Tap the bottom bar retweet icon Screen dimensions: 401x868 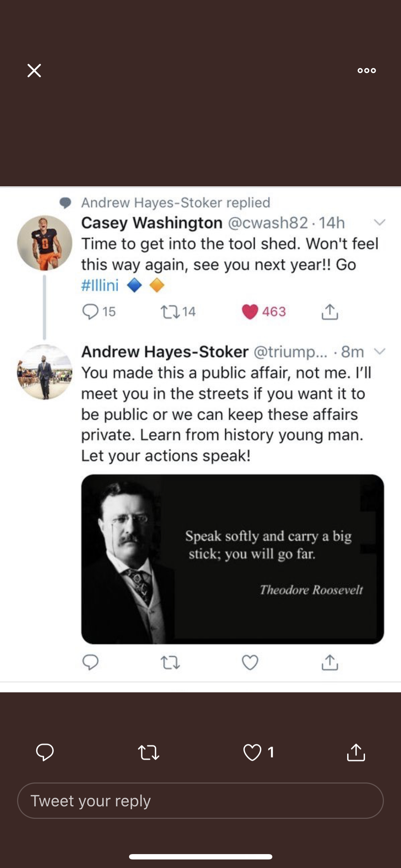point(148,752)
